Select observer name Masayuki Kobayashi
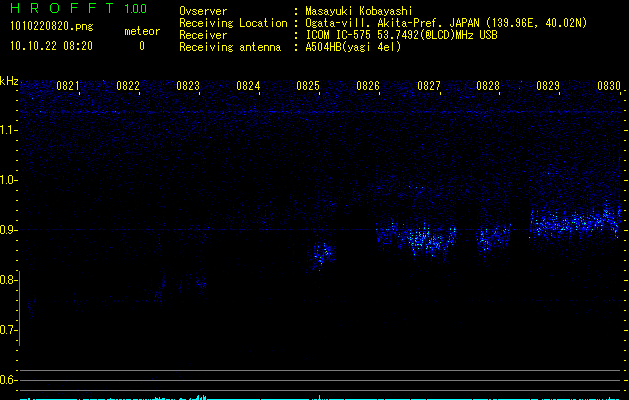This screenshot has height=400, width=629. [x=359, y=11]
